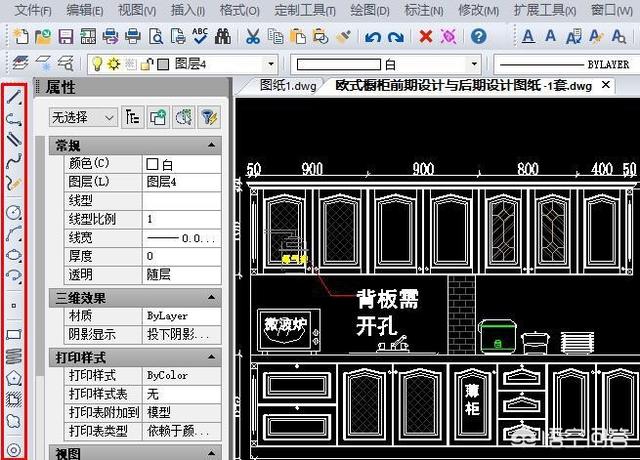Select the Spline curve tool
This screenshot has width=640, height=460.
coord(14,161)
